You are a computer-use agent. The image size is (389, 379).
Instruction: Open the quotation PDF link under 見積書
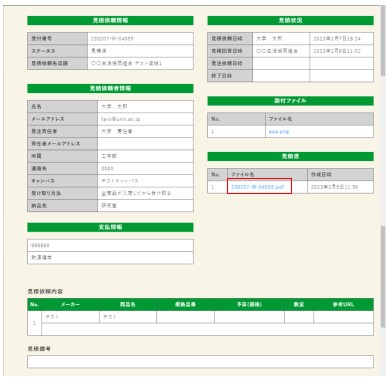coord(258,187)
